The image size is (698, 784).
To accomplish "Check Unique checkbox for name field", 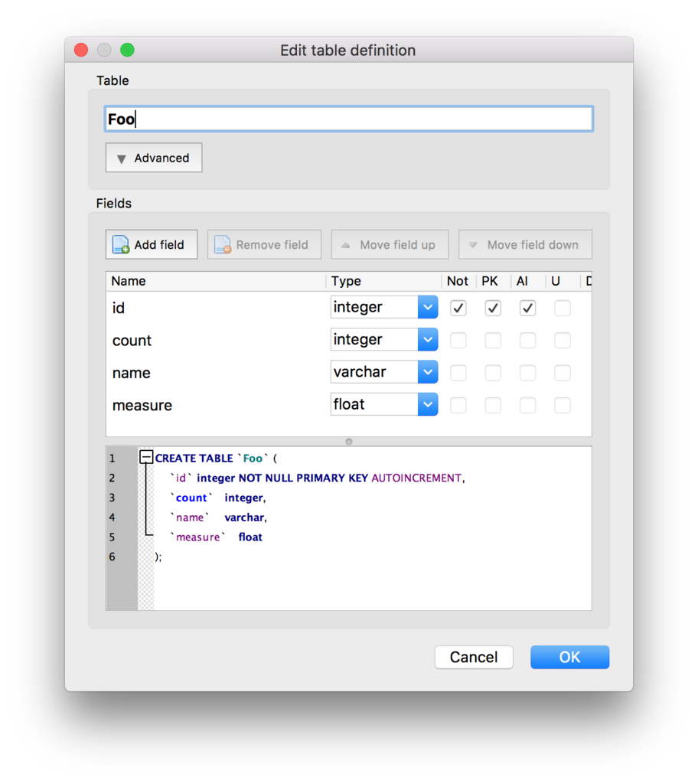I will 563,373.
